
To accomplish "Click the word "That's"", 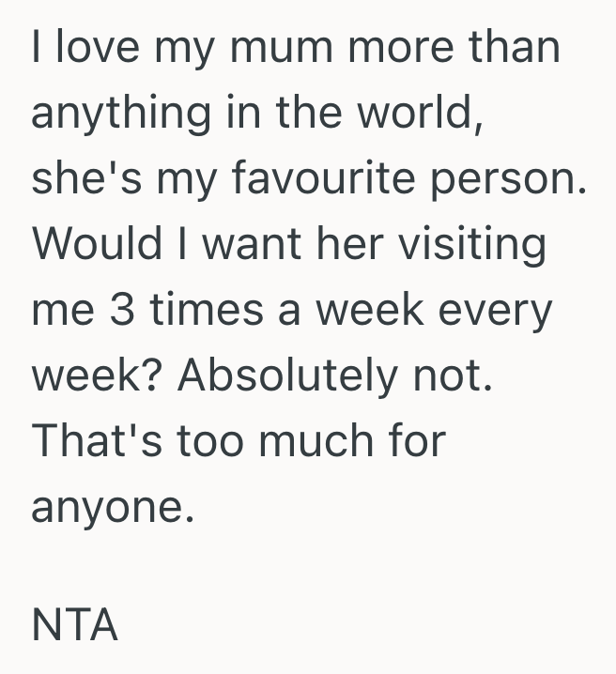I will click(x=91, y=441).
